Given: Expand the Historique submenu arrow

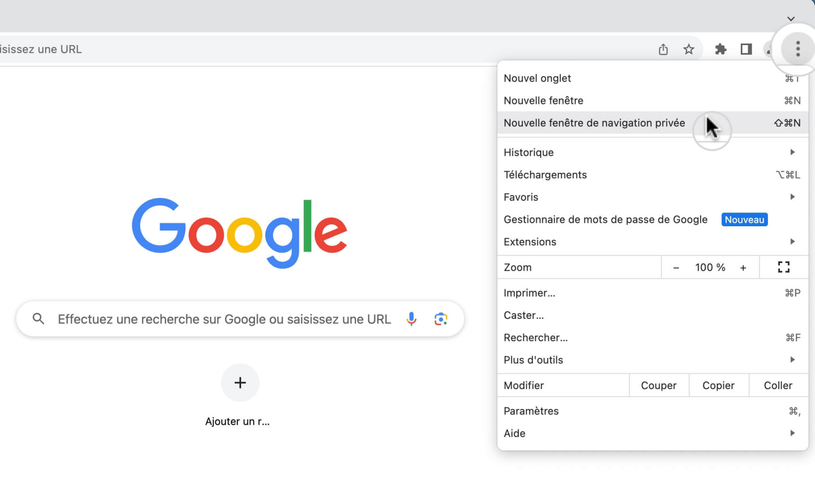Looking at the screenshot, I should click(x=793, y=152).
